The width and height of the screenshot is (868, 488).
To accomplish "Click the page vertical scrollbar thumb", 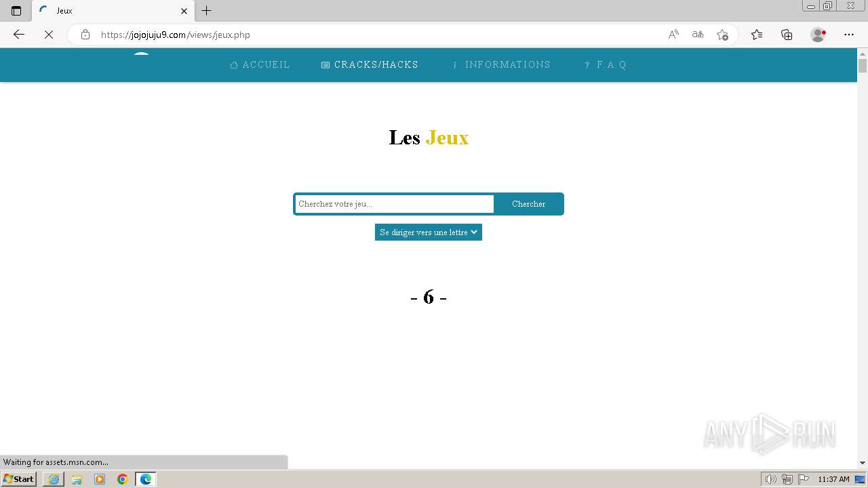I will coord(863,66).
